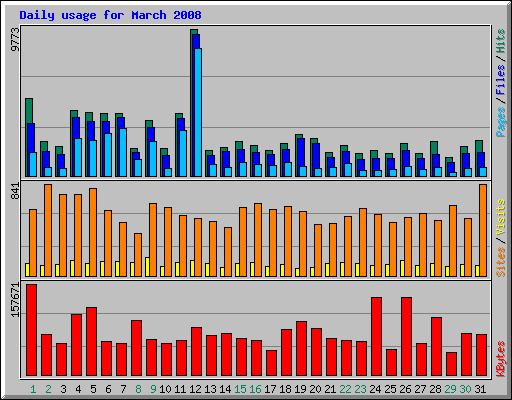Select the red KBytes bar for day 24
This screenshot has width=512, height=400.
tap(376, 337)
